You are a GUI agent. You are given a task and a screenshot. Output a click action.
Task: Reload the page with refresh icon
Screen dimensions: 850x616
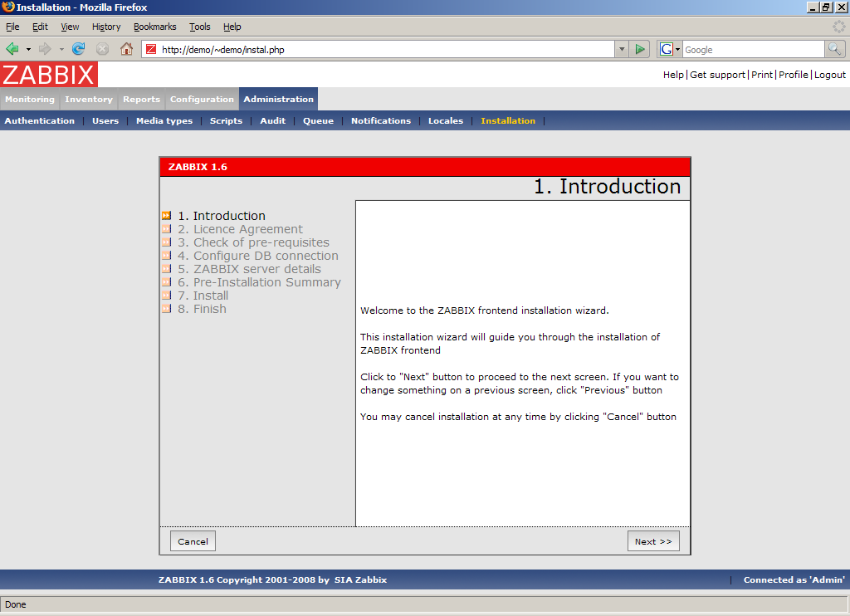click(79, 49)
